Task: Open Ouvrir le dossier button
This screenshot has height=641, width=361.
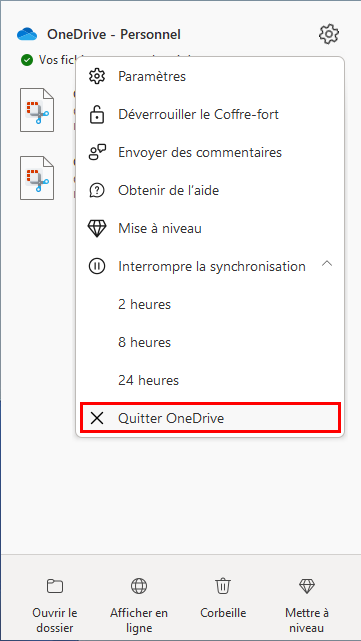Action: pos(55,605)
